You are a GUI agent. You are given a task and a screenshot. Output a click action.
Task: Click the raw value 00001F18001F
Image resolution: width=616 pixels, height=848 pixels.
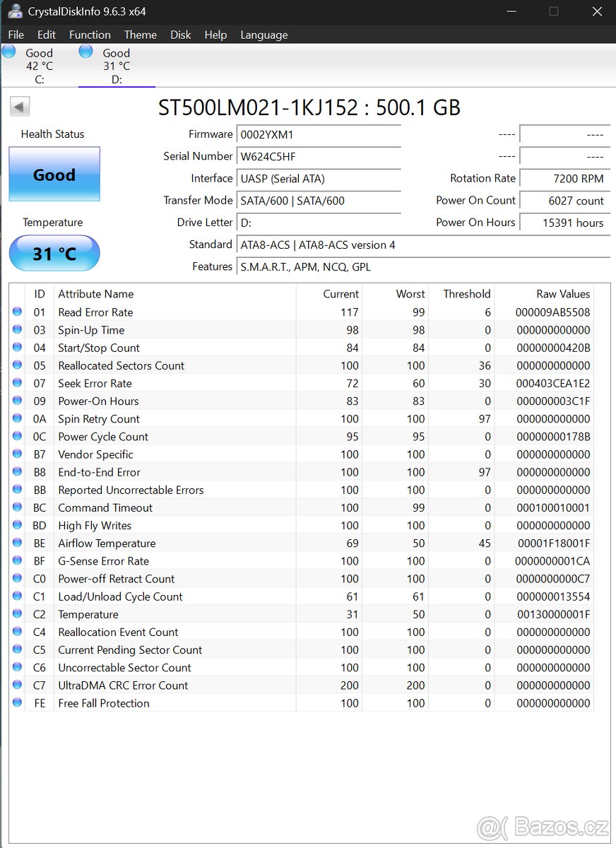pos(553,543)
